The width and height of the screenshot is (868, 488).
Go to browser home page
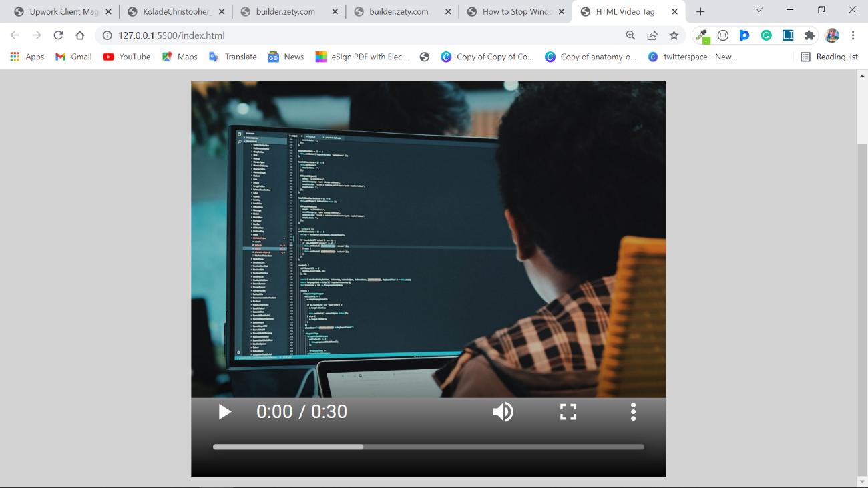(80, 35)
